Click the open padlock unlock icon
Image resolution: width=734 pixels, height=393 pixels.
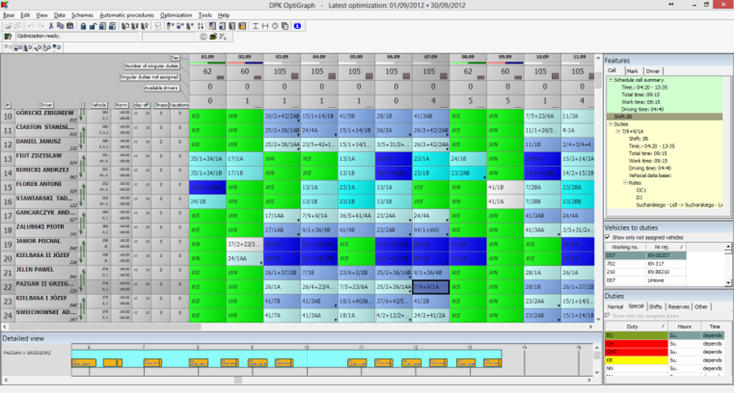93,26
